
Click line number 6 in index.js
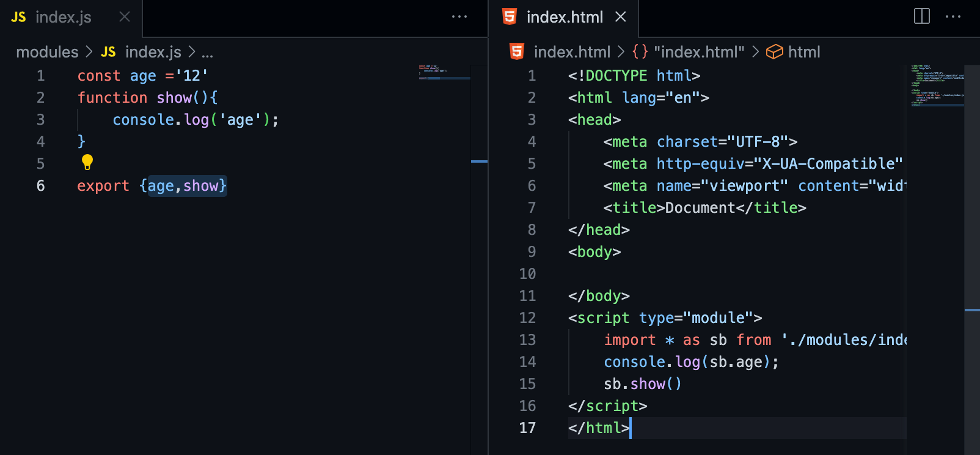click(40, 185)
